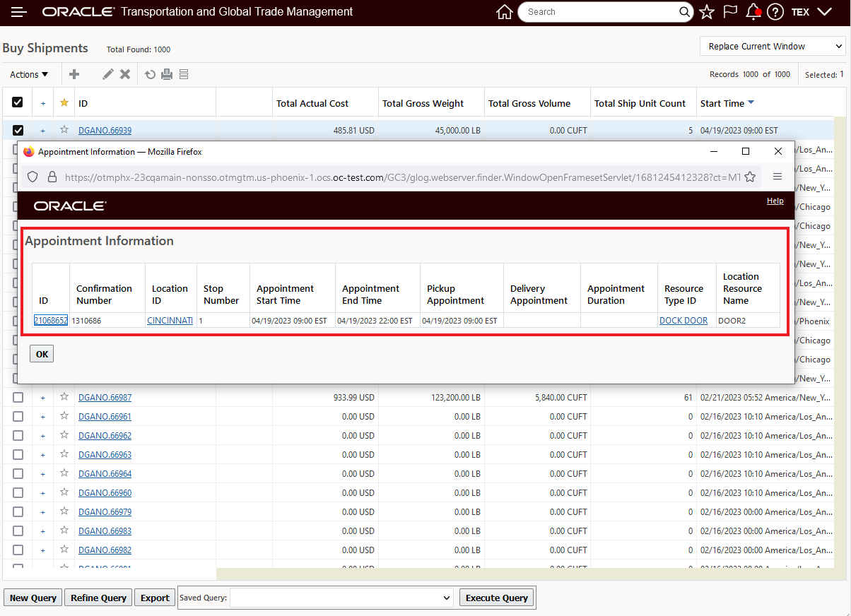Click the Edit pencil icon
This screenshot has height=616, width=851.
tap(107, 74)
